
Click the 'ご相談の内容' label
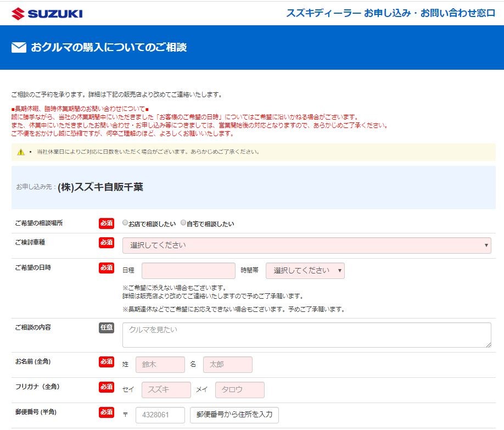[x=33, y=327]
